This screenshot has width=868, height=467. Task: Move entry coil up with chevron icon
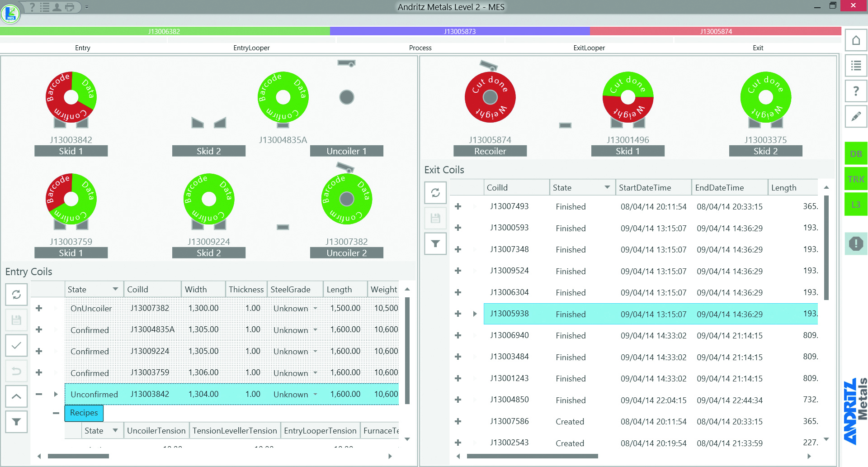click(x=16, y=396)
